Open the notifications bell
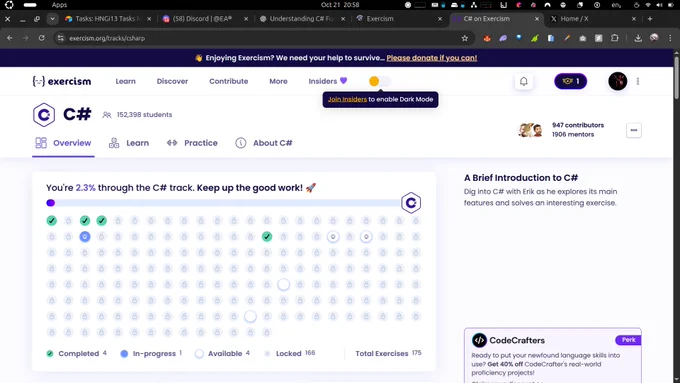The height and width of the screenshot is (383, 680). click(524, 81)
